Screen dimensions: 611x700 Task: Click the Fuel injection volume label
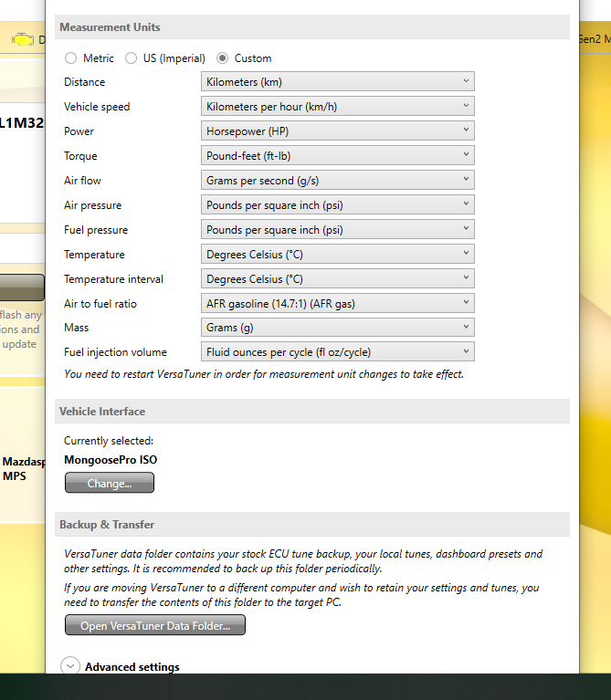click(115, 352)
